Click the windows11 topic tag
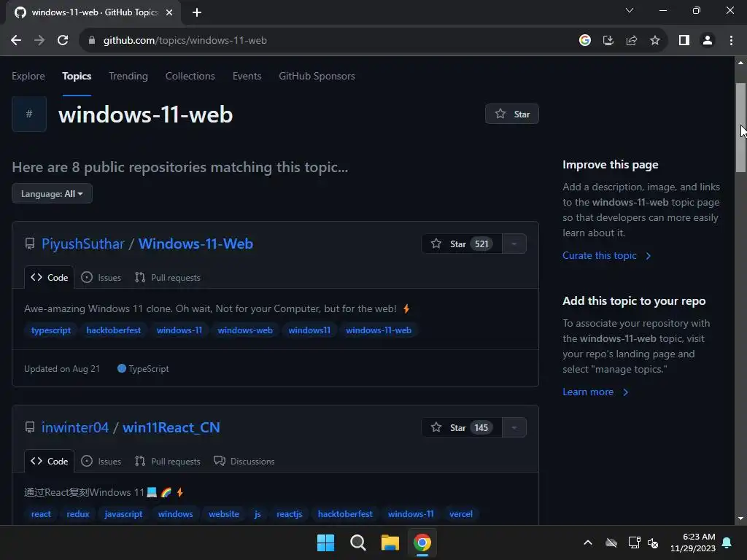747x560 pixels. coord(309,330)
